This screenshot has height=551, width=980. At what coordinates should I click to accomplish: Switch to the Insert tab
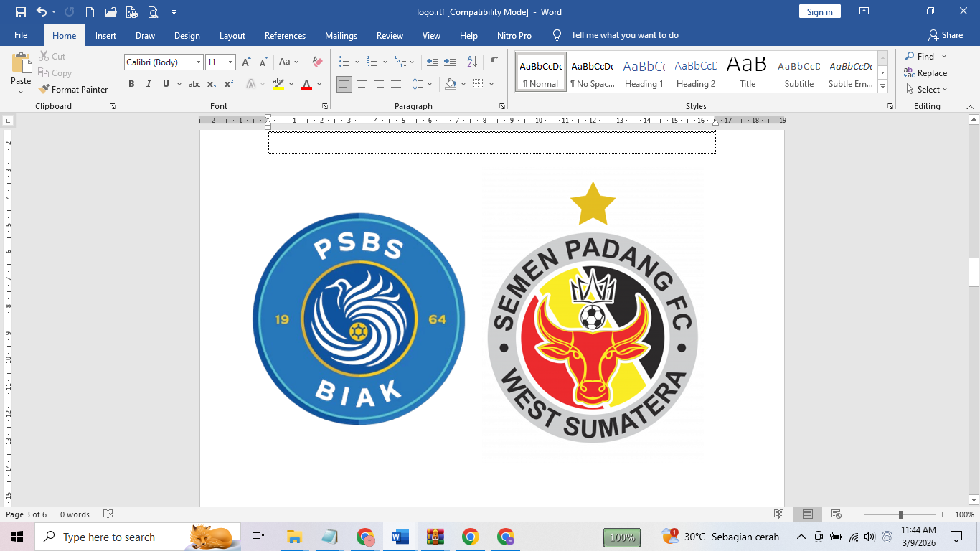(105, 35)
